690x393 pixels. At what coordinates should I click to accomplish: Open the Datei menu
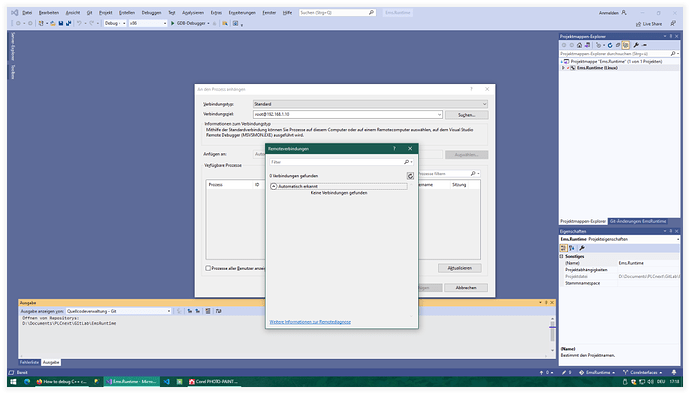pyautogui.click(x=27, y=13)
